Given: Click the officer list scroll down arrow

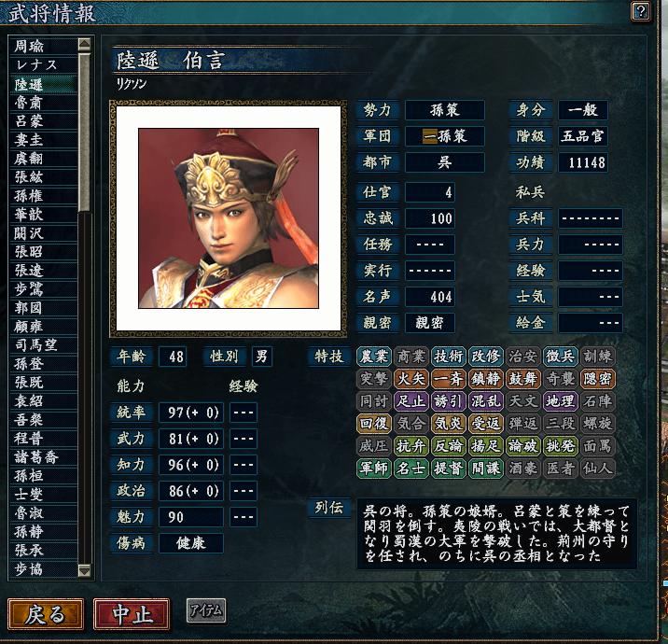Looking at the screenshot, I should point(84,570).
